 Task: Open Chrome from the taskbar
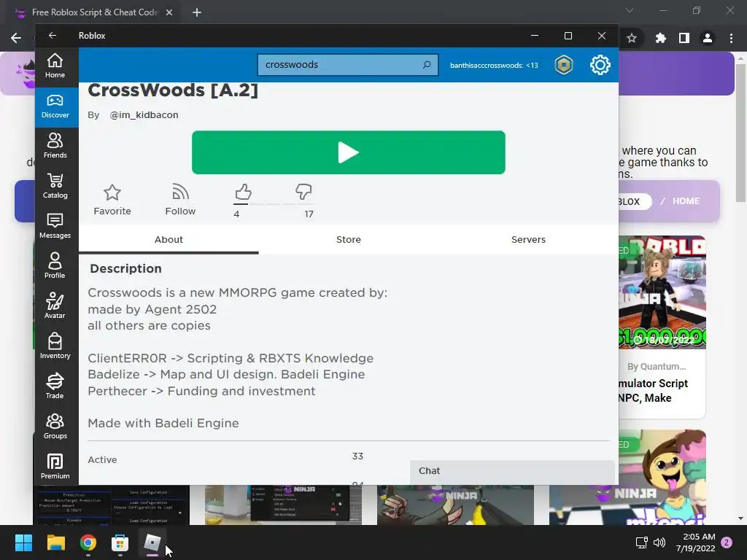88,542
